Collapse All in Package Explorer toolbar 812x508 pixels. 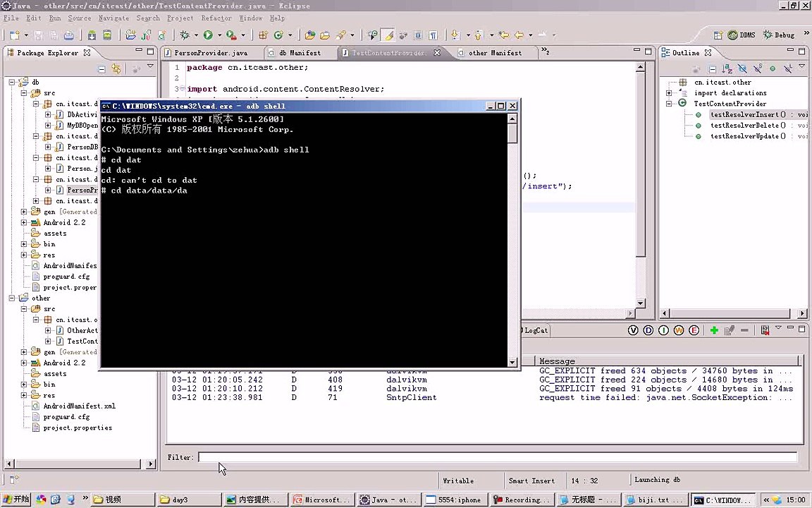[101, 69]
